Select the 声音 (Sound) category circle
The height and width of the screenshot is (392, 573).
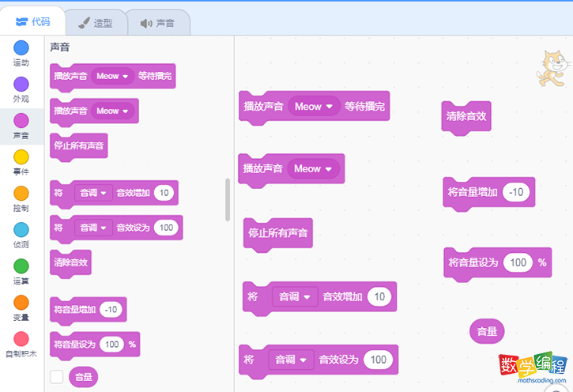[x=21, y=121]
